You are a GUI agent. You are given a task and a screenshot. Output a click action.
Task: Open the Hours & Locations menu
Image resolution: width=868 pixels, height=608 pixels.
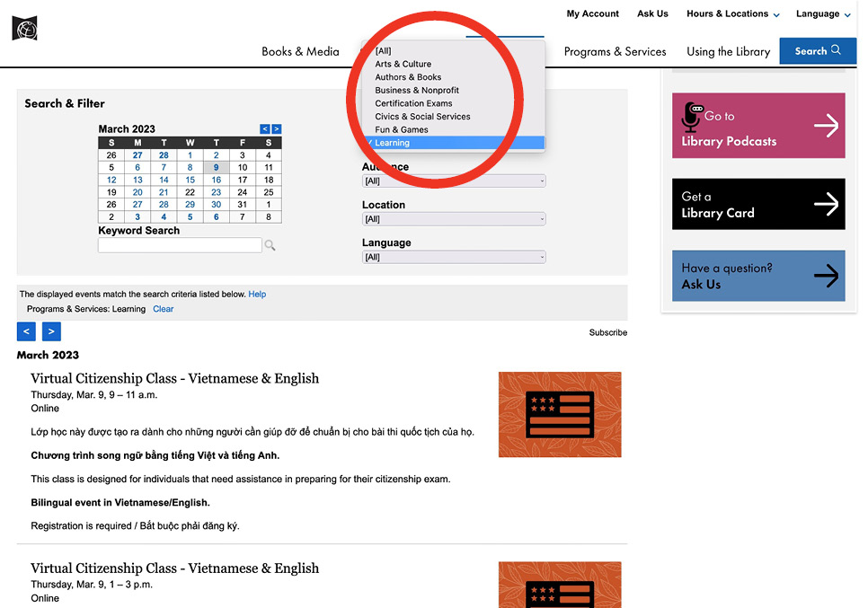click(728, 13)
